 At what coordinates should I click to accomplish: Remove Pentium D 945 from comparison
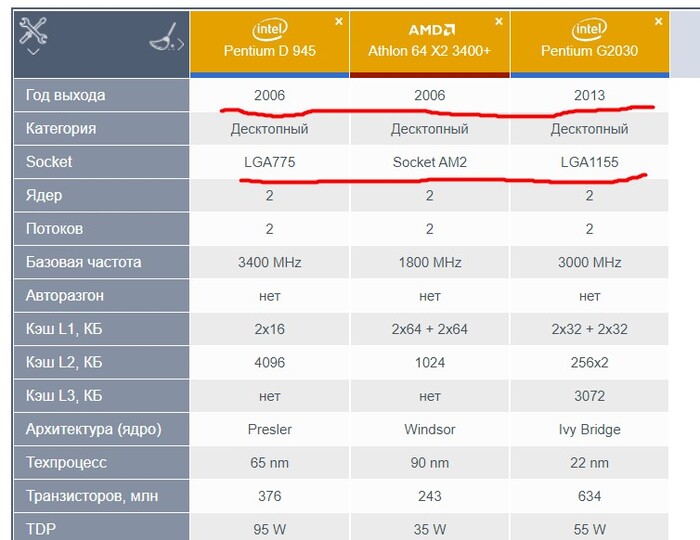(338, 21)
